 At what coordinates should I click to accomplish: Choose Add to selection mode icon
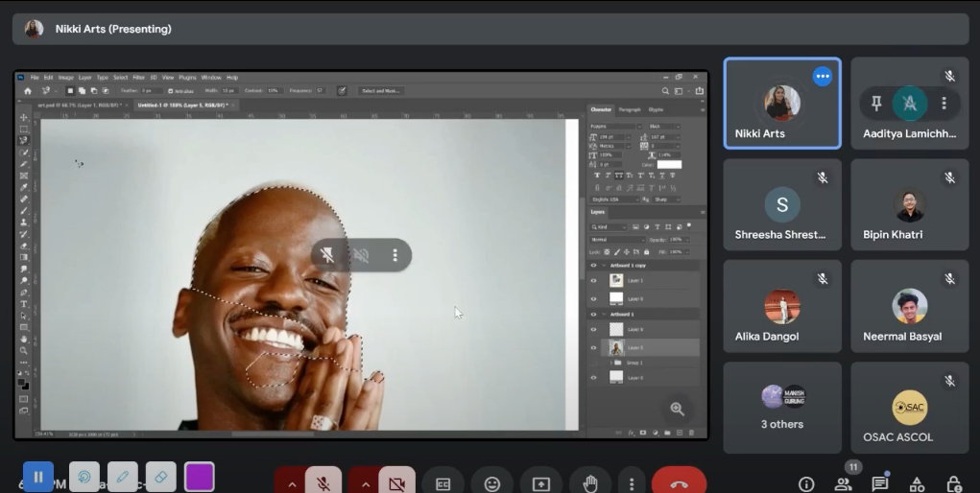82,90
